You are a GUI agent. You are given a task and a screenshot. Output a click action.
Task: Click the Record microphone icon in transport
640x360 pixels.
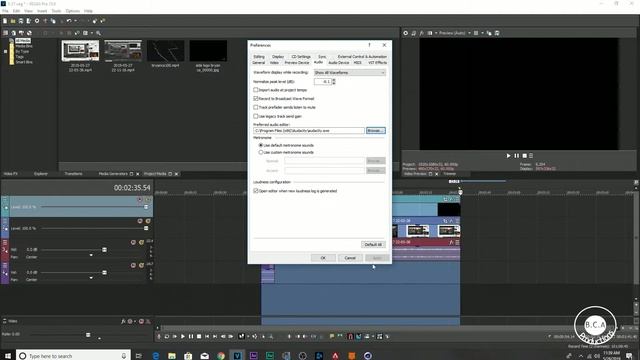click(x=159, y=336)
